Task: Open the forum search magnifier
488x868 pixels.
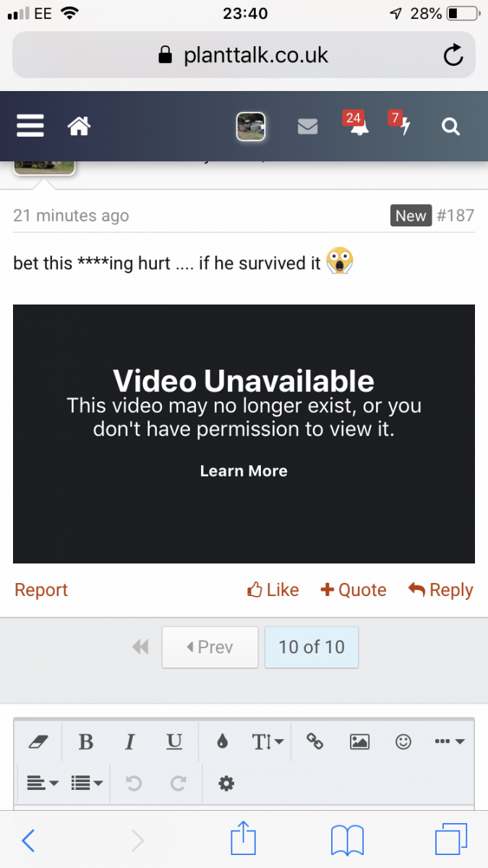Action: tap(450, 127)
